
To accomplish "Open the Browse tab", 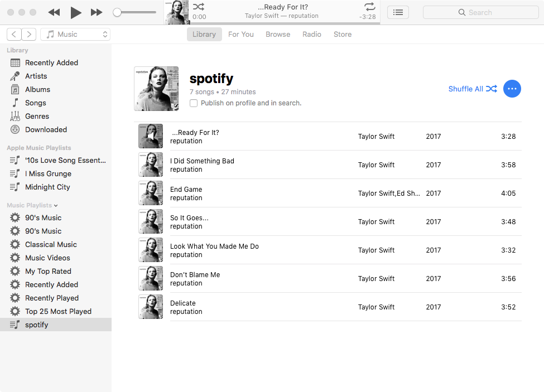I will [277, 34].
